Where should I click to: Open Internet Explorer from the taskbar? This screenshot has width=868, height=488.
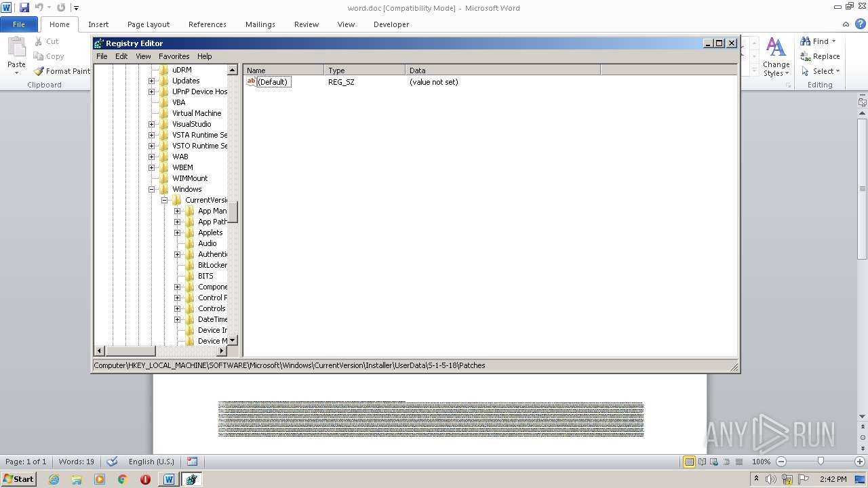(54, 479)
